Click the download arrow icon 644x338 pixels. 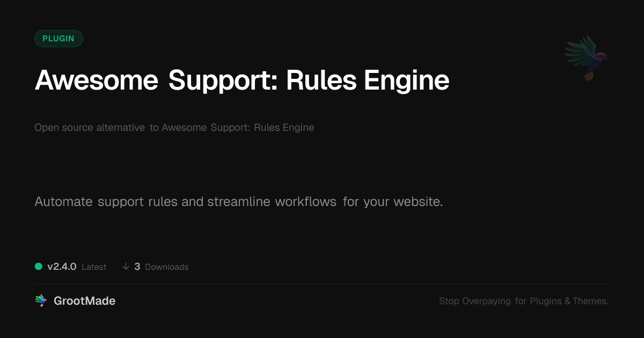[126, 267]
